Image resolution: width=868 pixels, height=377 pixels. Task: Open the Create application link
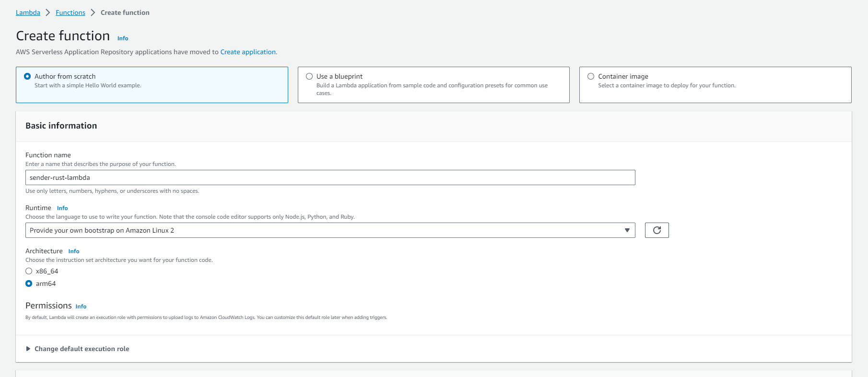click(x=248, y=52)
